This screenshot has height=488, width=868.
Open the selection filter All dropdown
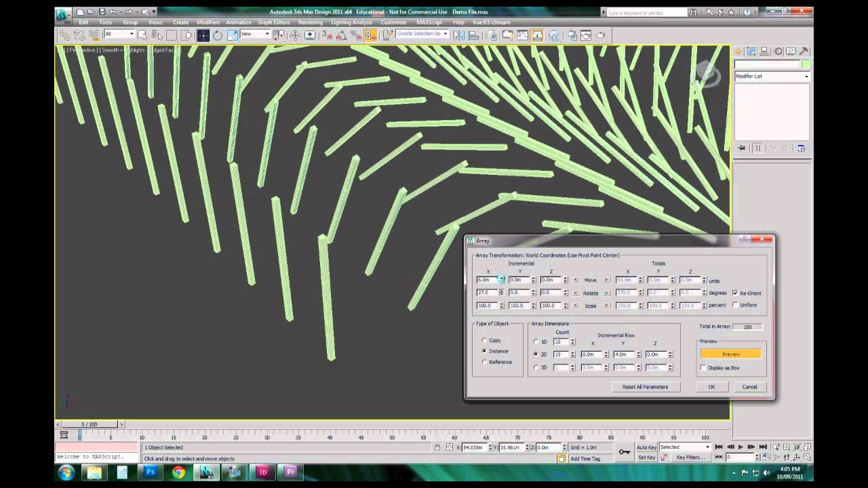point(119,34)
